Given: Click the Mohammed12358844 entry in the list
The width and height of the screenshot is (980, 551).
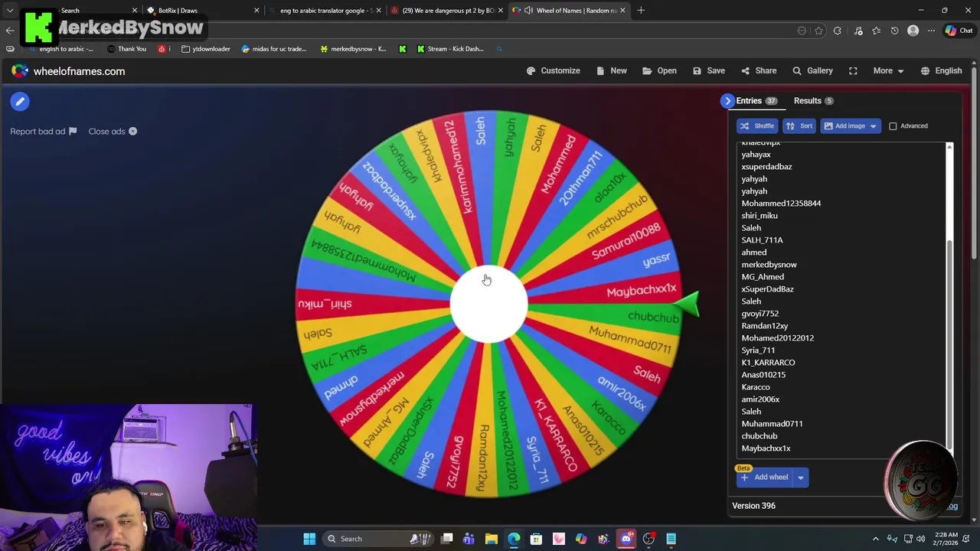Looking at the screenshot, I should click(781, 204).
